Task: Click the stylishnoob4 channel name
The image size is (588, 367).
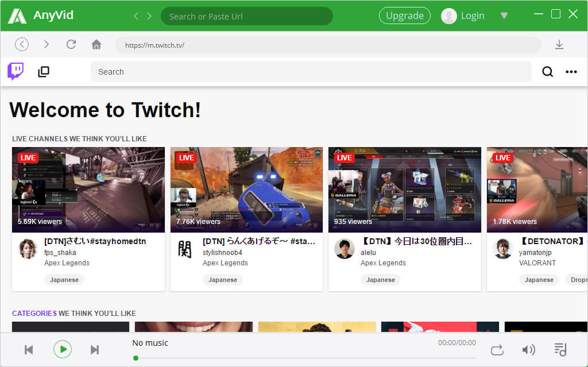Action: (222, 253)
